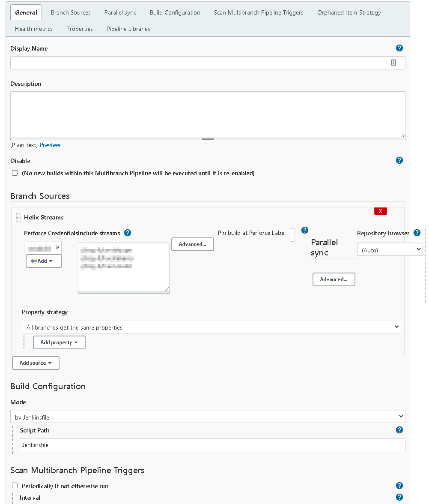Open help for Interval setting
This screenshot has width=429, height=504.
coord(399,497)
